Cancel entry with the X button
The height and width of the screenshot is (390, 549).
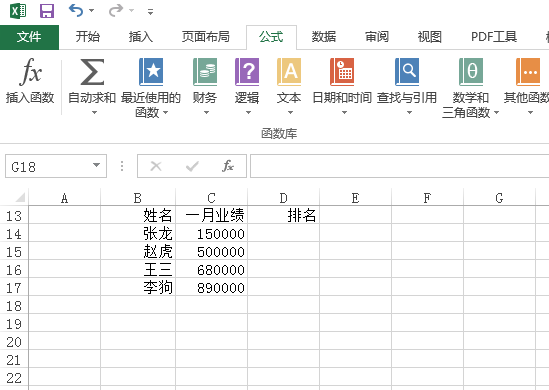pyautogui.click(x=156, y=166)
